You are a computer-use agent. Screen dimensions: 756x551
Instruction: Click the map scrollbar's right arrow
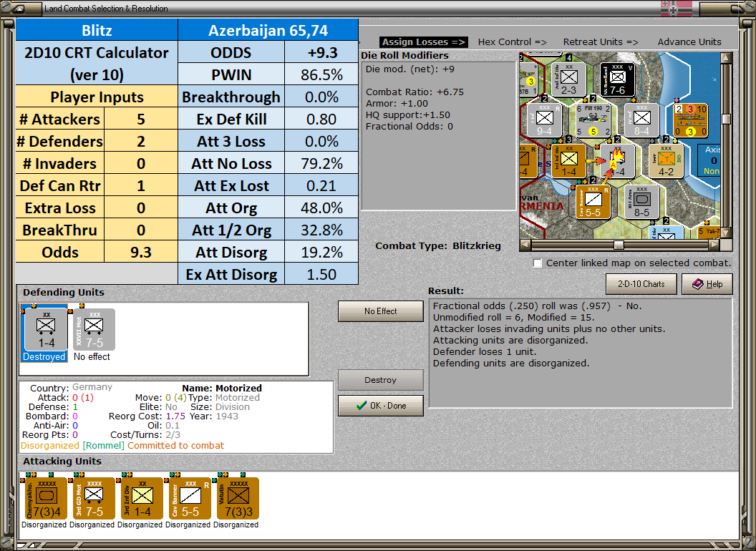click(x=714, y=245)
